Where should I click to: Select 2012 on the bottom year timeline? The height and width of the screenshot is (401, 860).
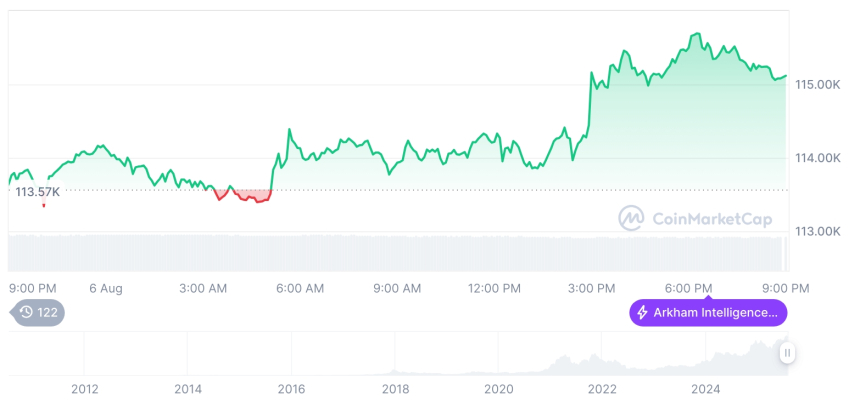[x=84, y=388]
